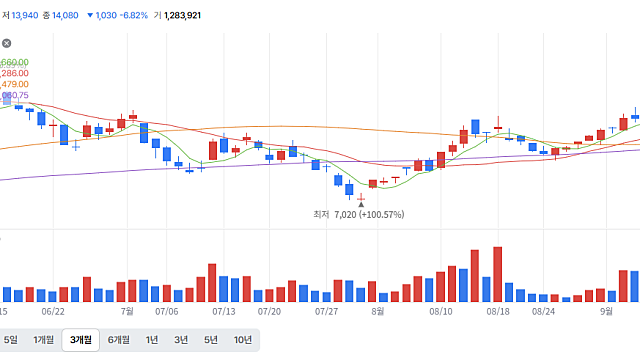Click the 최저 7,020 low price label

click(x=359, y=214)
